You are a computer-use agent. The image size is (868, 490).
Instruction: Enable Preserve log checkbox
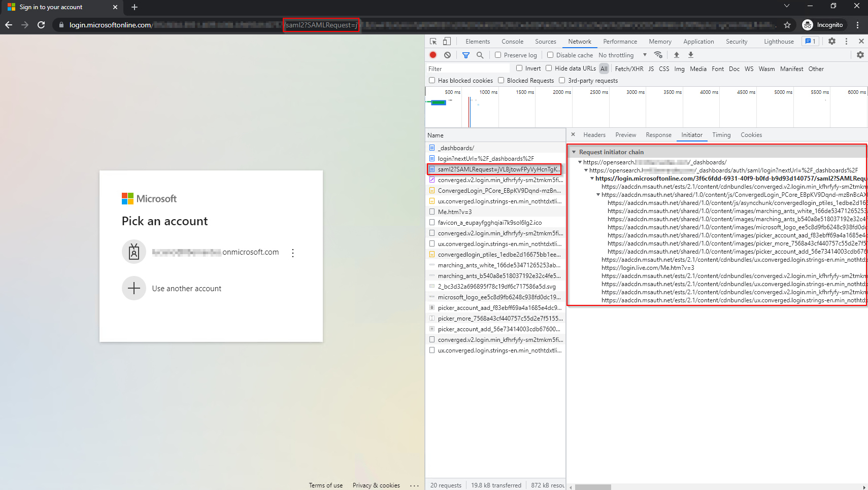tap(498, 55)
